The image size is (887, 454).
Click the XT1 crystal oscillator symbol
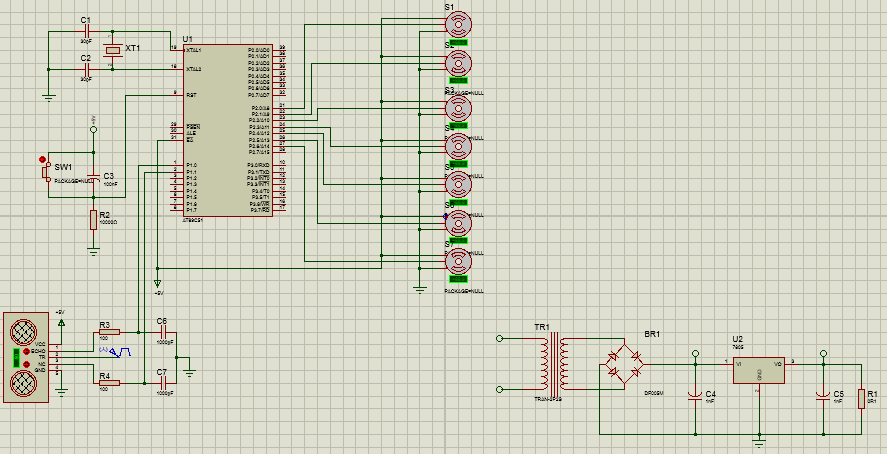click(x=113, y=50)
